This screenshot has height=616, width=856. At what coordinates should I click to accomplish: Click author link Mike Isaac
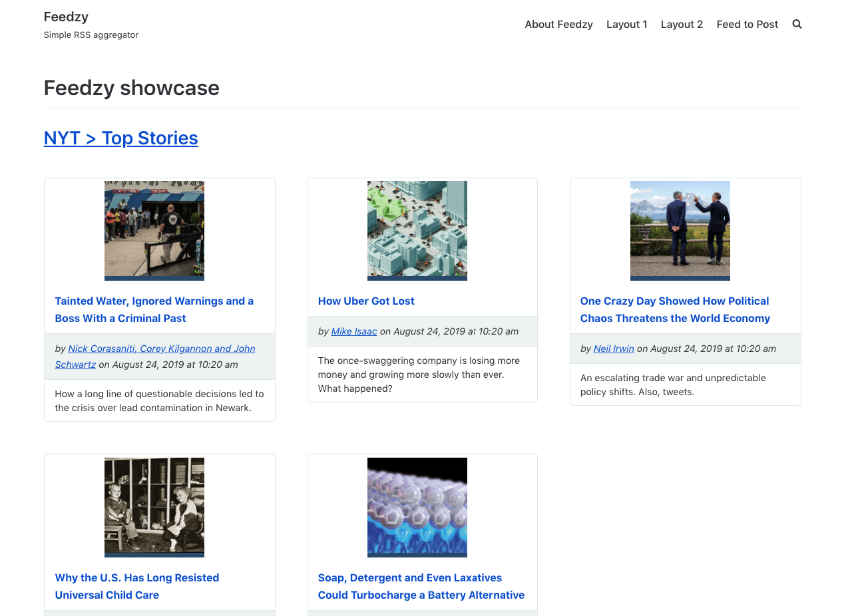point(354,331)
